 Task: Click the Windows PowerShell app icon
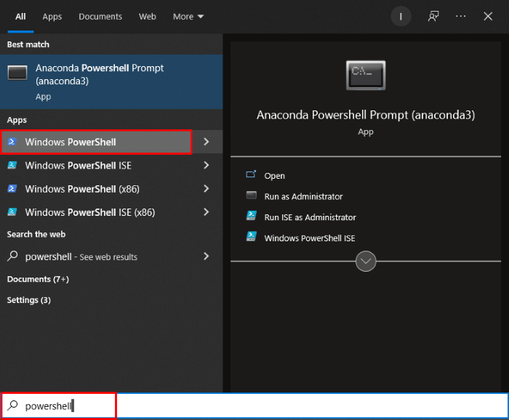[x=12, y=142]
